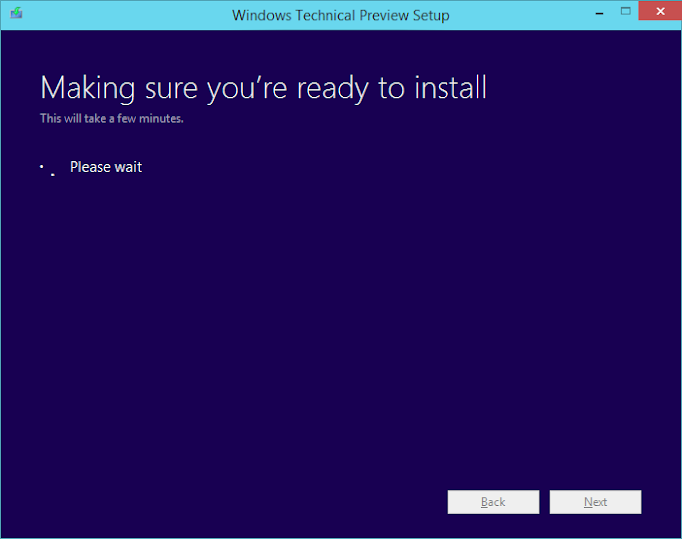Viewport: 682px width, 539px height.
Task: Click the "Making sure you're ready to install" heading
Action: pos(263,88)
